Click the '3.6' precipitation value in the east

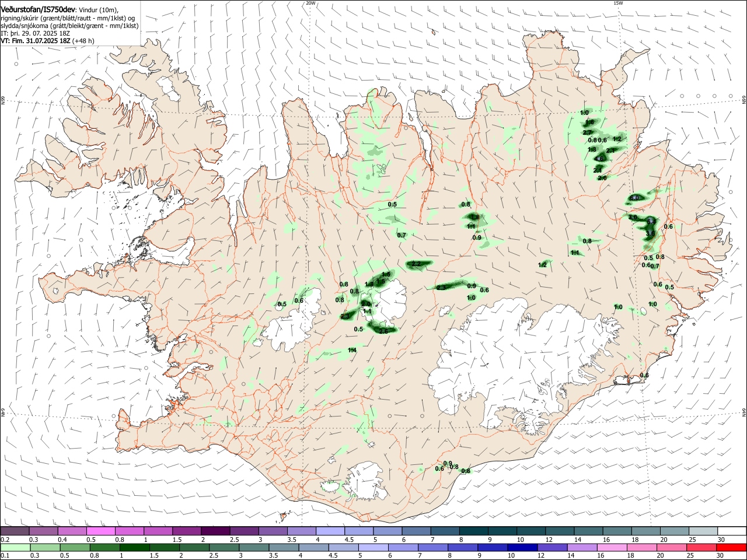[x=650, y=233]
